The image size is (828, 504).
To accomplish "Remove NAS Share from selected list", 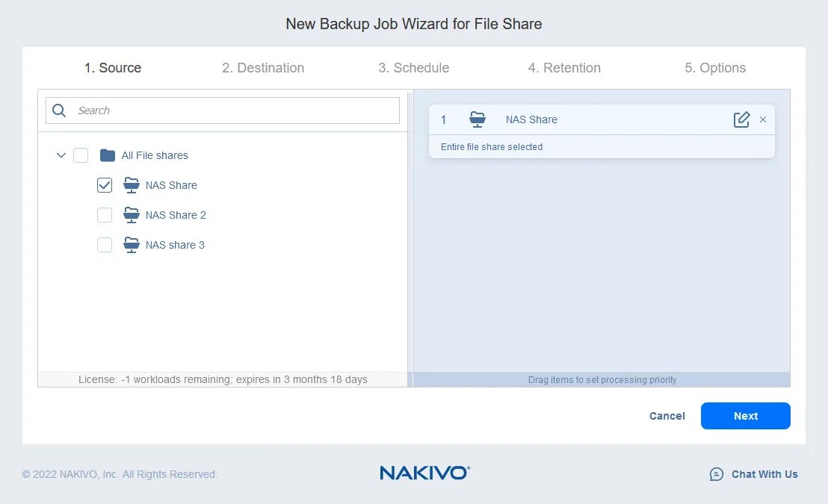I will coord(763,119).
